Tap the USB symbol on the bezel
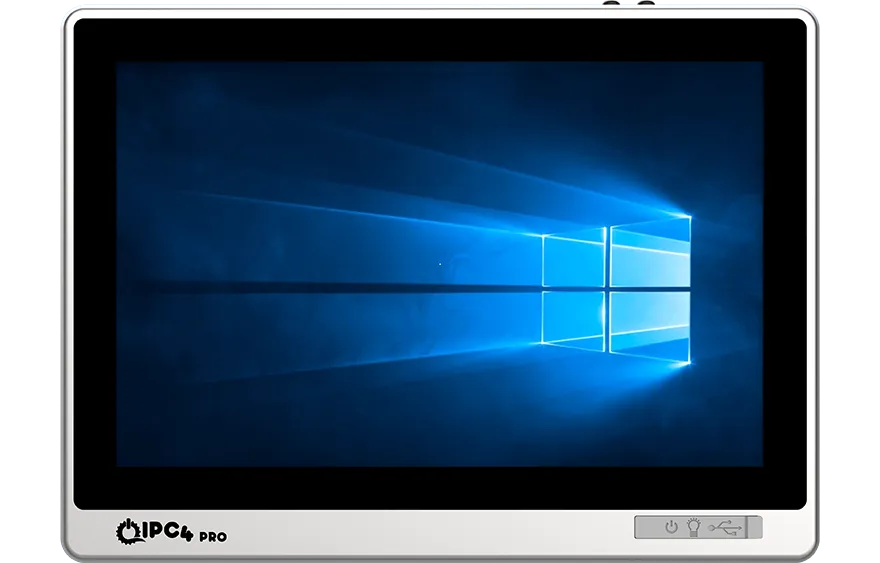Image resolution: width=880 pixels, height=563 pixels. [x=725, y=528]
